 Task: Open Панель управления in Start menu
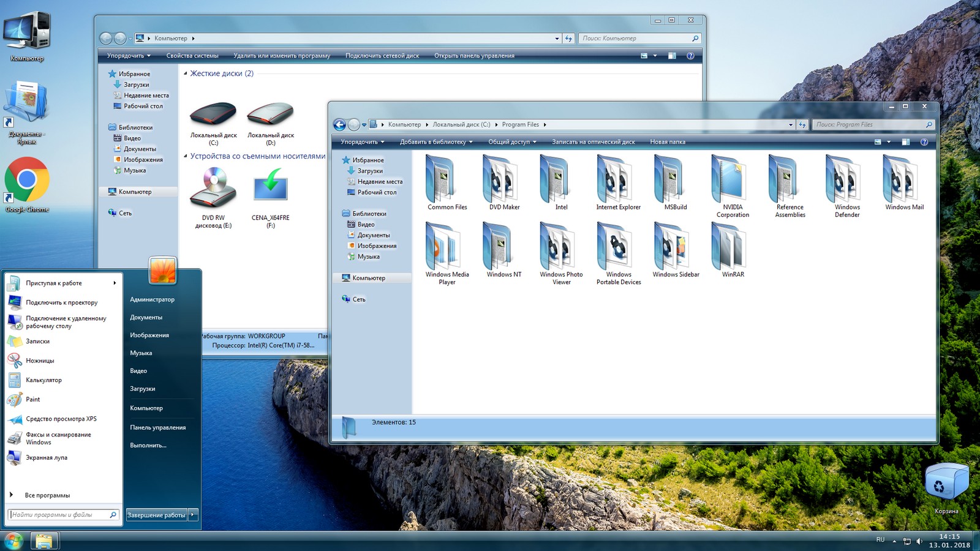click(157, 427)
